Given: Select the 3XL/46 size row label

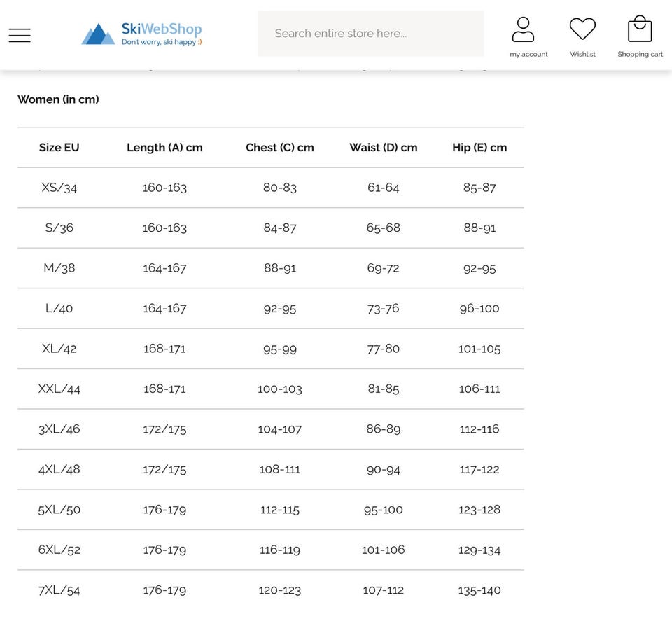Looking at the screenshot, I should (x=59, y=429).
